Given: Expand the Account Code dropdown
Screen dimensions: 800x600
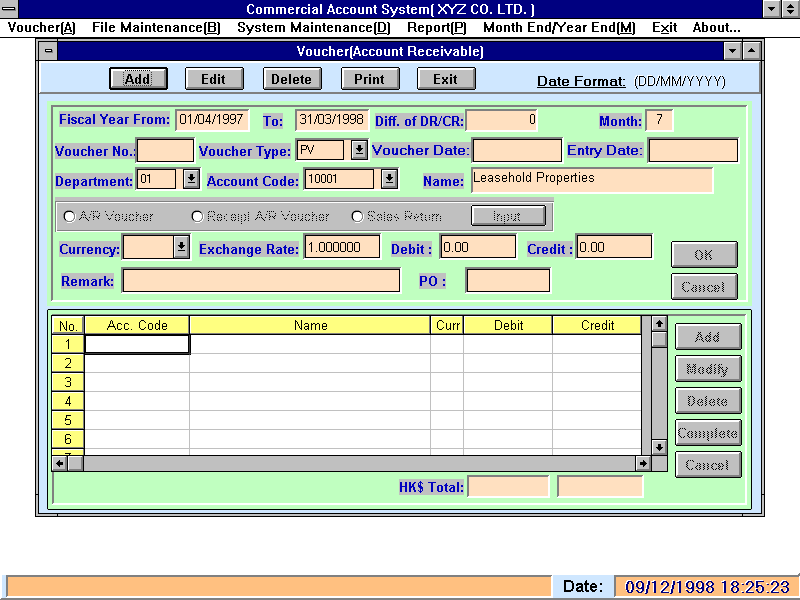Looking at the screenshot, I should click(389, 179).
